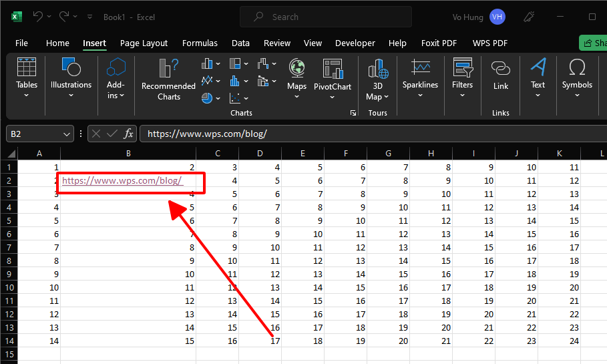This screenshot has width=607, height=364.
Task: Expand the Name Box dropdown arrow
Action: point(66,134)
